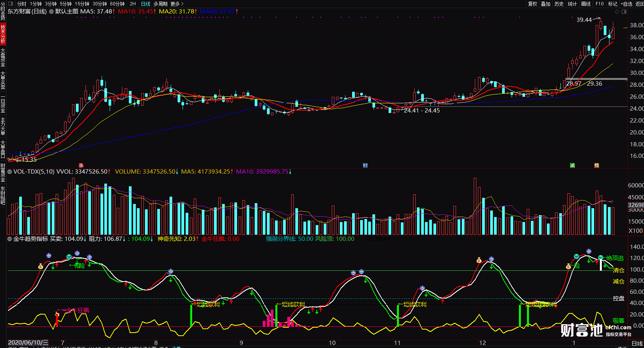Click the orange 榜 event marker
Screen dimensions: 644x348
click(x=596, y=166)
